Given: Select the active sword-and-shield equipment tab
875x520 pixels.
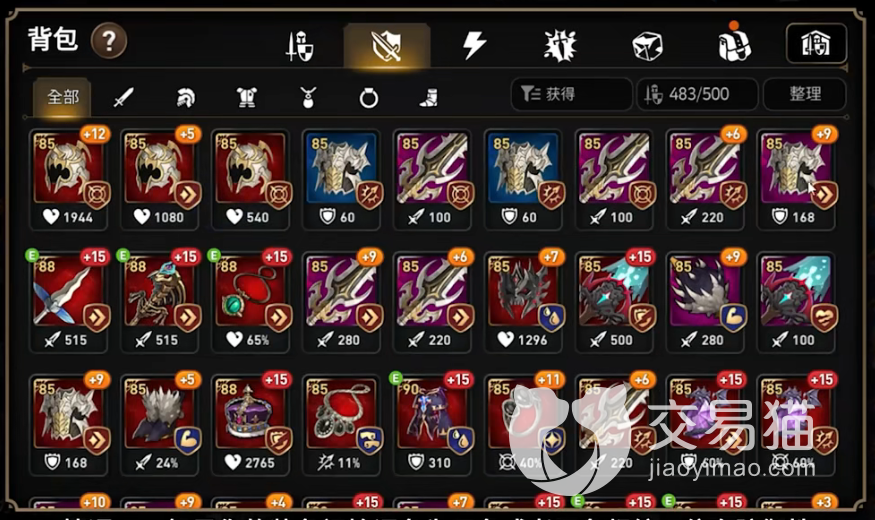Looking at the screenshot, I should (x=387, y=46).
